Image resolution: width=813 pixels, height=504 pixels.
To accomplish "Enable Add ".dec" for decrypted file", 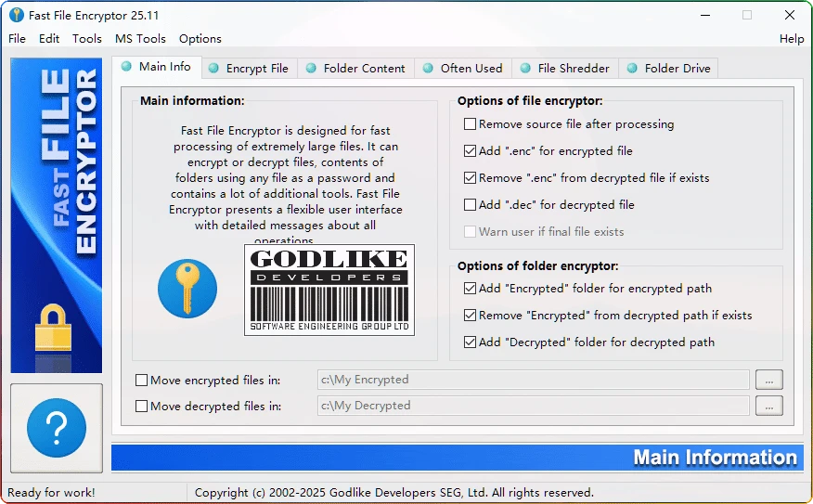I will point(470,205).
